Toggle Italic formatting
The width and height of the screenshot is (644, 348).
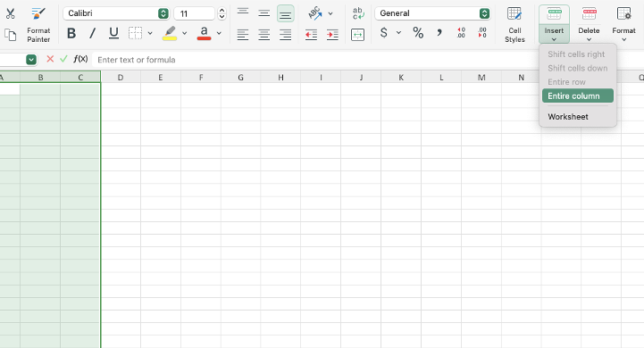[92, 33]
